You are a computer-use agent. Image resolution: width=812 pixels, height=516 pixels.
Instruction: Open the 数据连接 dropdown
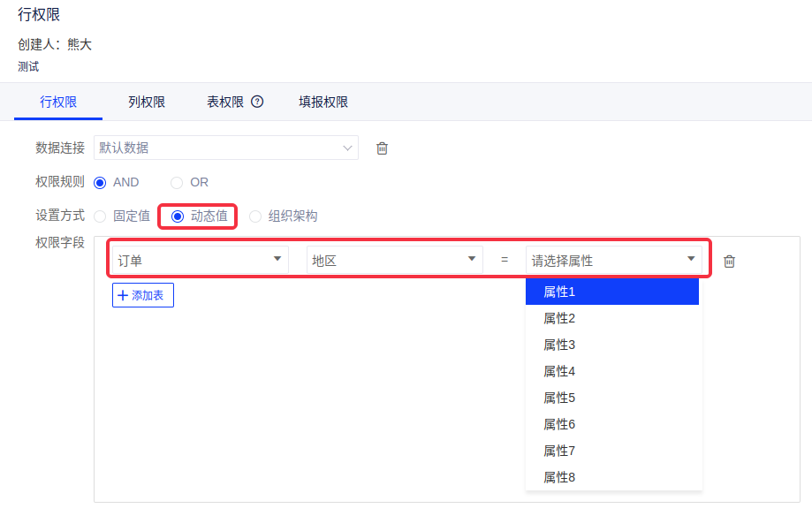pos(225,148)
